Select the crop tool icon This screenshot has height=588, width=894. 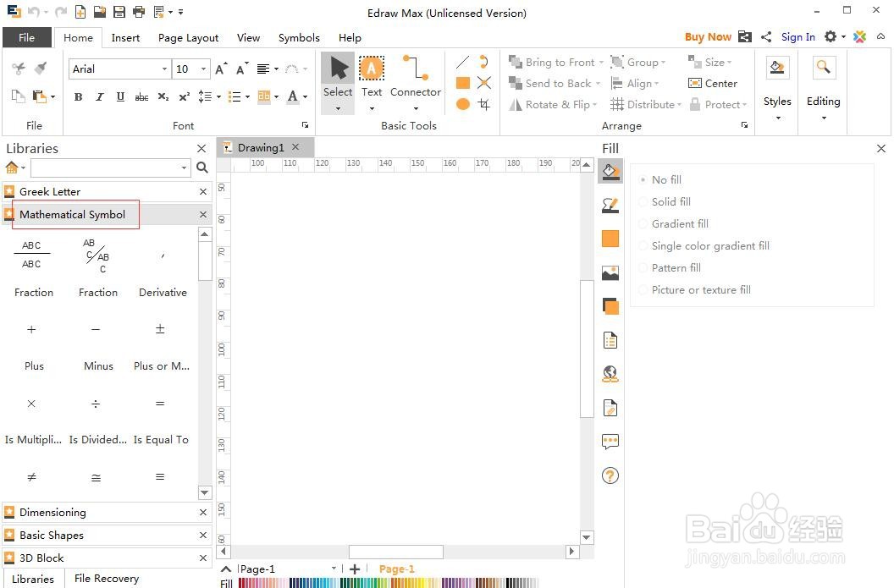[484, 104]
